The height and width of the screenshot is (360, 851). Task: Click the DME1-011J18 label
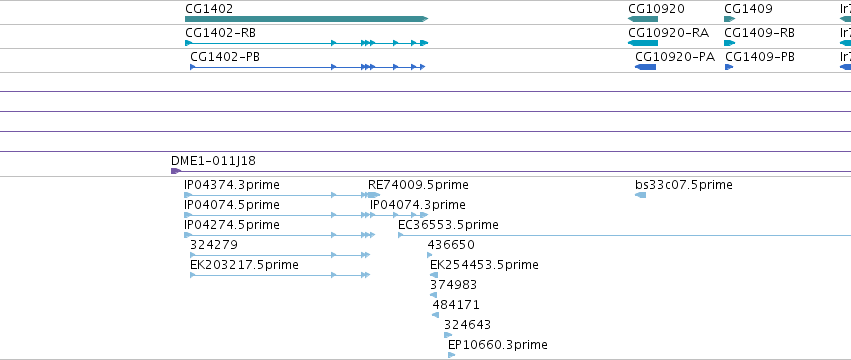pyautogui.click(x=213, y=161)
